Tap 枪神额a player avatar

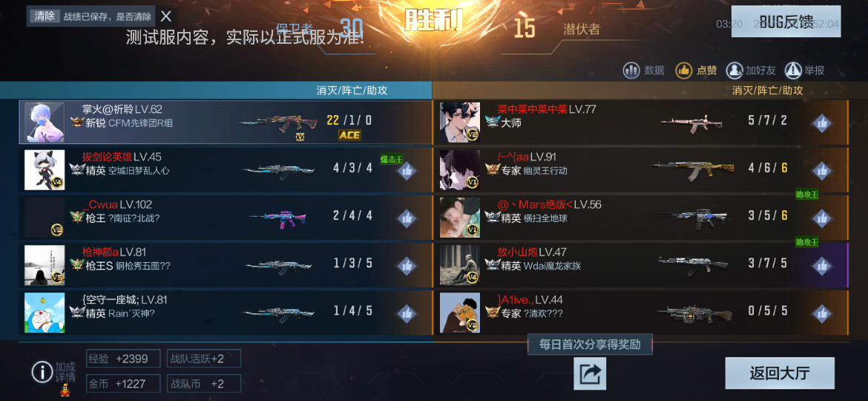(45, 265)
